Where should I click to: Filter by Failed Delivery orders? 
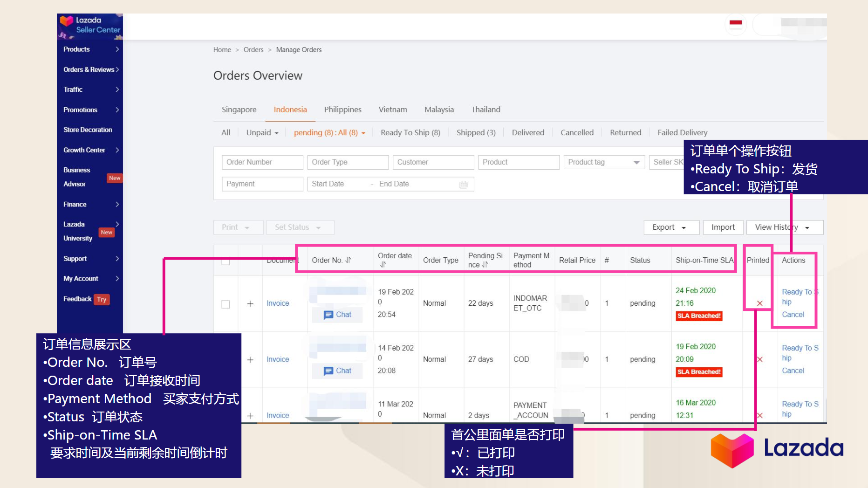tap(682, 132)
